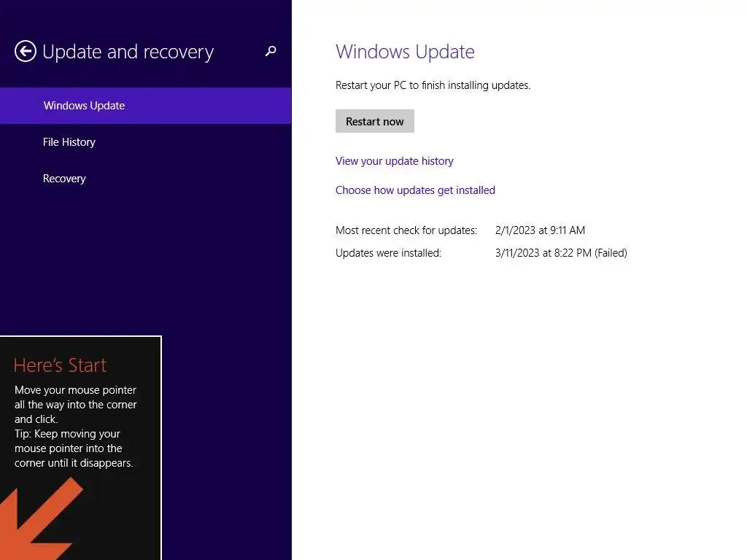The height and width of the screenshot is (560, 747).
Task: Click the Here's Start tip heading
Action: 60,365
